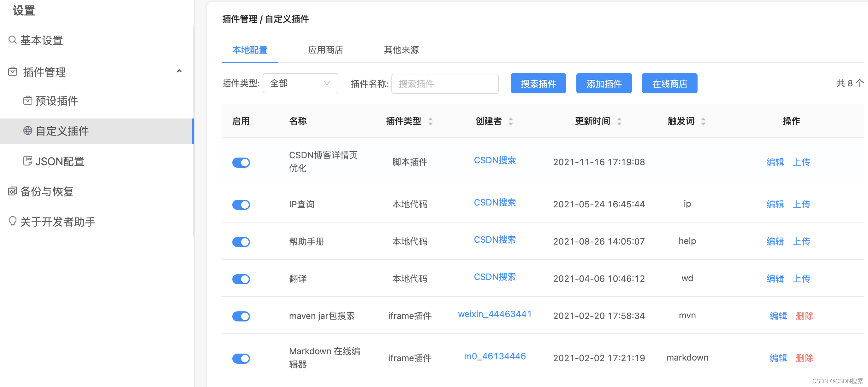The height and width of the screenshot is (387, 868).
Task: Switch to the 应用商店 tab
Action: tap(325, 50)
